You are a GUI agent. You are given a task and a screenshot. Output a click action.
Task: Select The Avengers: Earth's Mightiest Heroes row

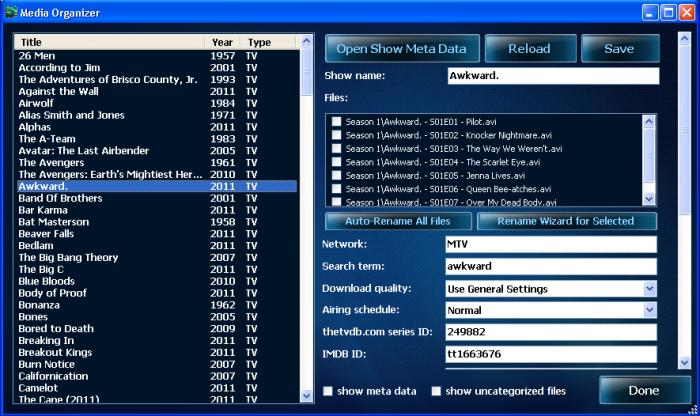[x=157, y=175]
